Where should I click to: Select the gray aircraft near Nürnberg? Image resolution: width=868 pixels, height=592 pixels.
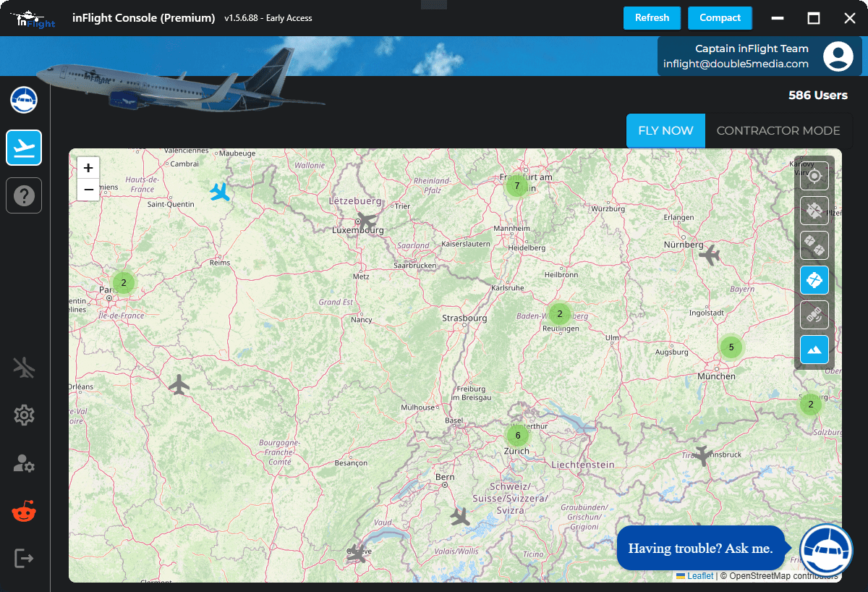point(710,255)
